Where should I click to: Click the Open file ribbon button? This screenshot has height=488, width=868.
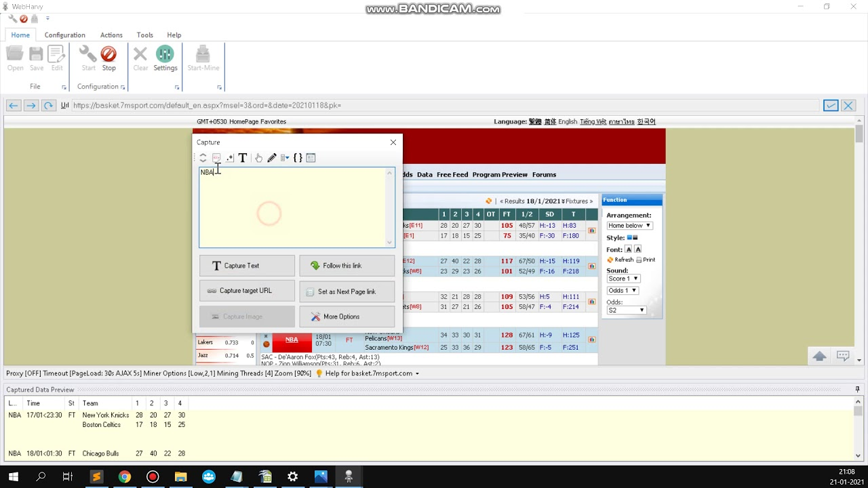pos(15,58)
